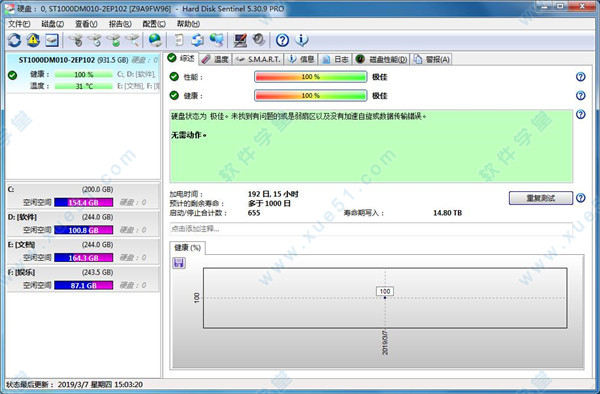Viewport: 600px width, 394px height.
Task: Click the 无需动作 text in status box
Action: point(189,135)
